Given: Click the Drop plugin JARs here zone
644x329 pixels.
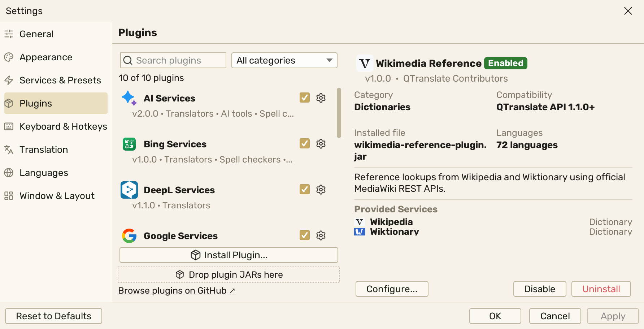Looking at the screenshot, I should coord(229,274).
